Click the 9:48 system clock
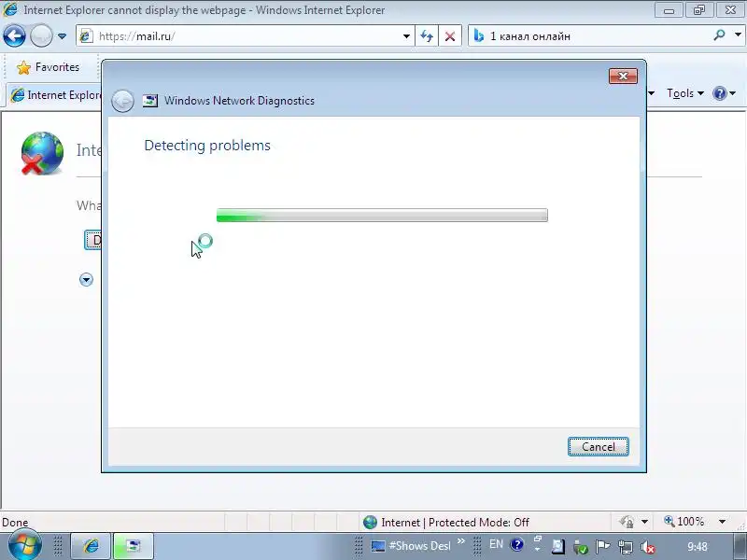Viewport: 747px width, 560px height. coord(697,547)
